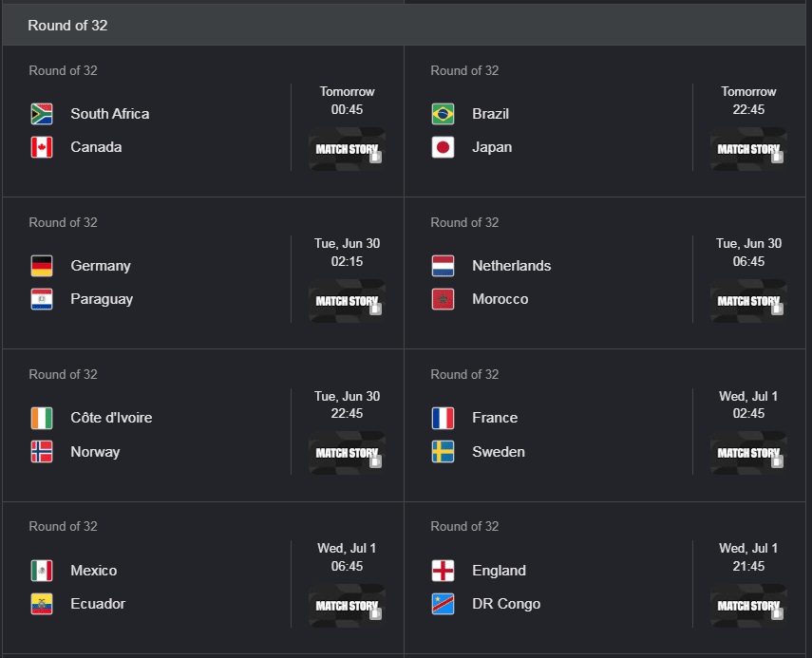Open Match Story for South Africa vs Canada
The width and height of the screenshot is (812, 658).
pyautogui.click(x=347, y=149)
